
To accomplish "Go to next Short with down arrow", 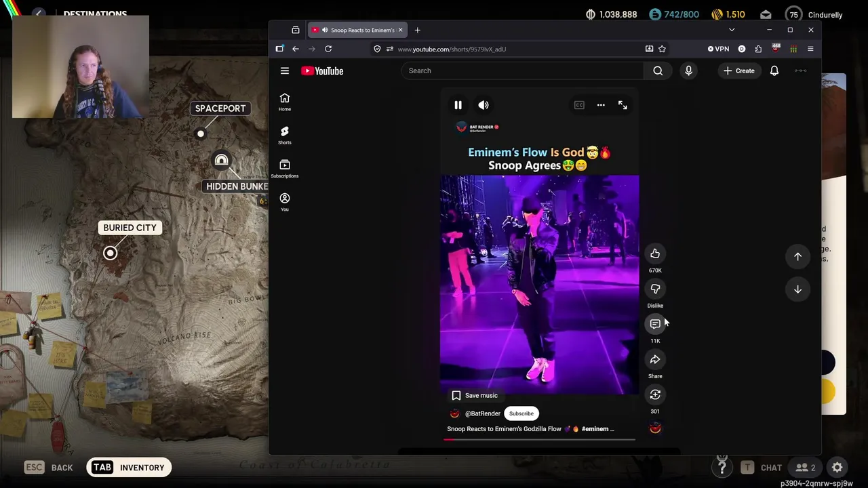I will coord(797,289).
